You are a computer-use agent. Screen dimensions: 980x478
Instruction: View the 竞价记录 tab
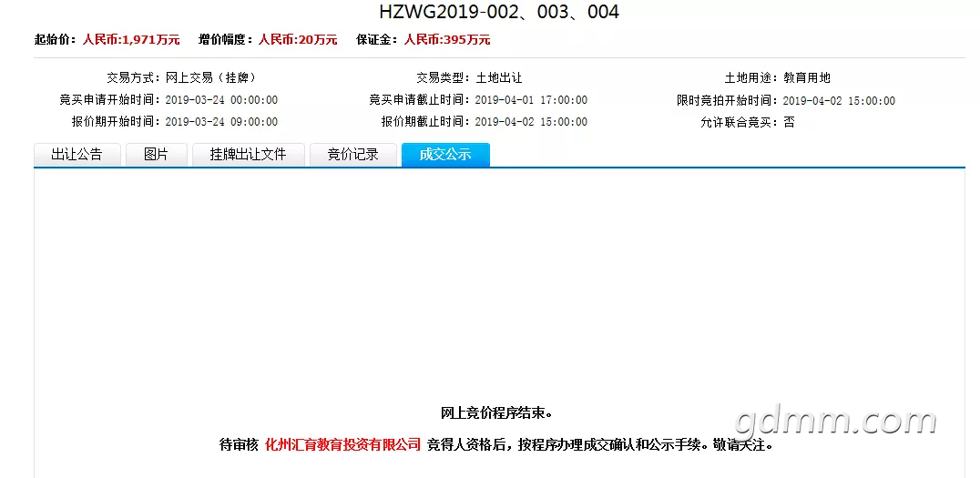pyautogui.click(x=353, y=155)
